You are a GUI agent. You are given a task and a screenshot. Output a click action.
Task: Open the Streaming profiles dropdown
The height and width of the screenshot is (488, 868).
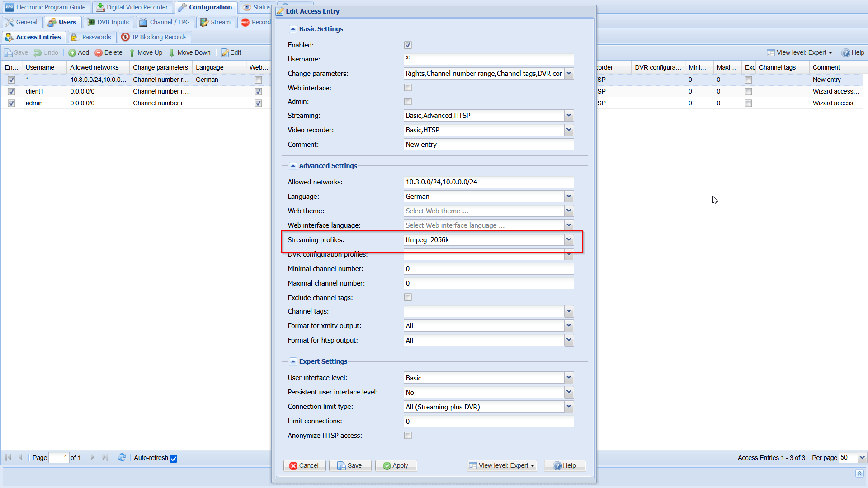pyautogui.click(x=569, y=240)
